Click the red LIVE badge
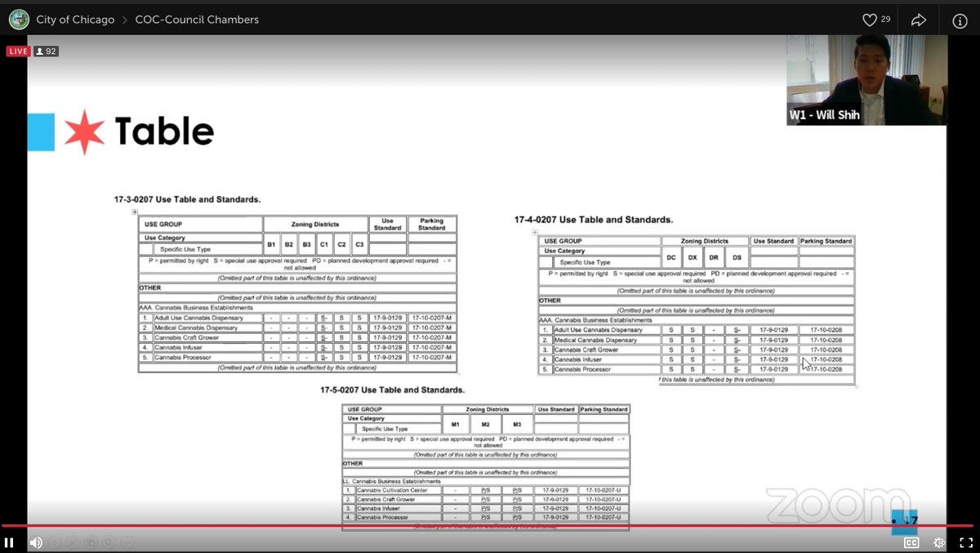Viewport: 980px width, 553px height. coord(18,51)
